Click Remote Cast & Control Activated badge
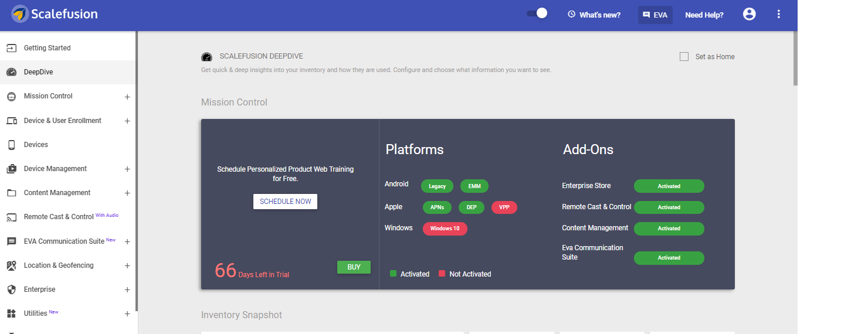The image size is (868, 334). (669, 207)
